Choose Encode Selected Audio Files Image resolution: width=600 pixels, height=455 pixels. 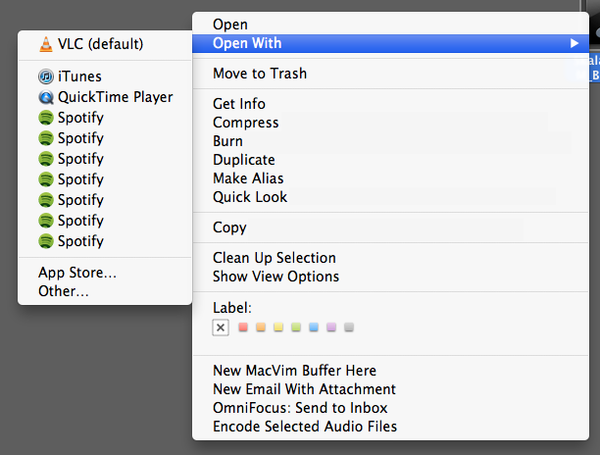(x=390, y=426)
